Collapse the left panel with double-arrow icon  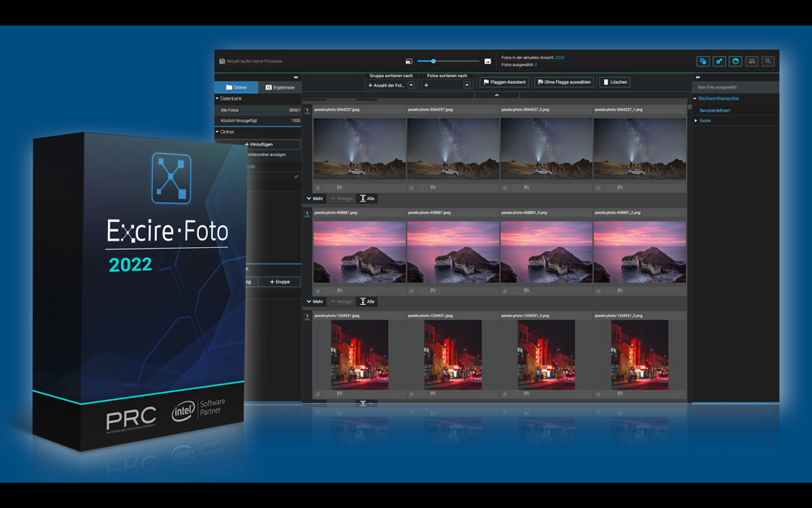(x=296, y=77)
